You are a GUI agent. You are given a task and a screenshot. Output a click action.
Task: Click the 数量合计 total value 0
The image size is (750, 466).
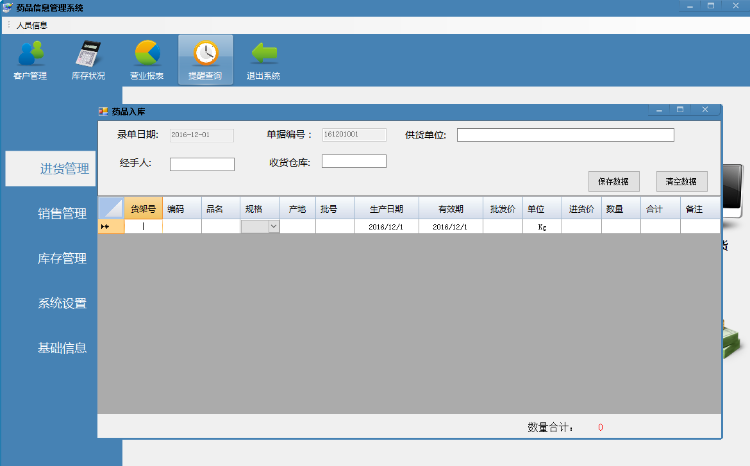point(600,427)
